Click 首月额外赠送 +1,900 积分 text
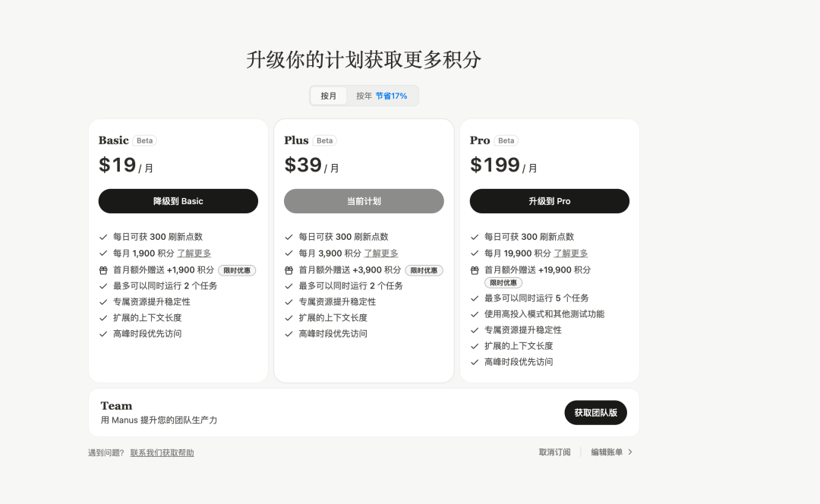Image resolution: width=820 pixels, height=504 pixels. pos(164,269)
